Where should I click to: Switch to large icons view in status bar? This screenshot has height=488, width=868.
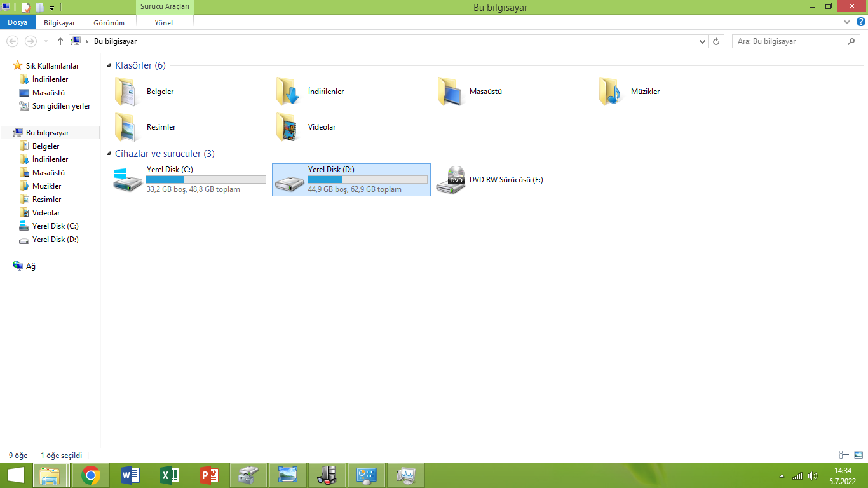pos(858,455)
